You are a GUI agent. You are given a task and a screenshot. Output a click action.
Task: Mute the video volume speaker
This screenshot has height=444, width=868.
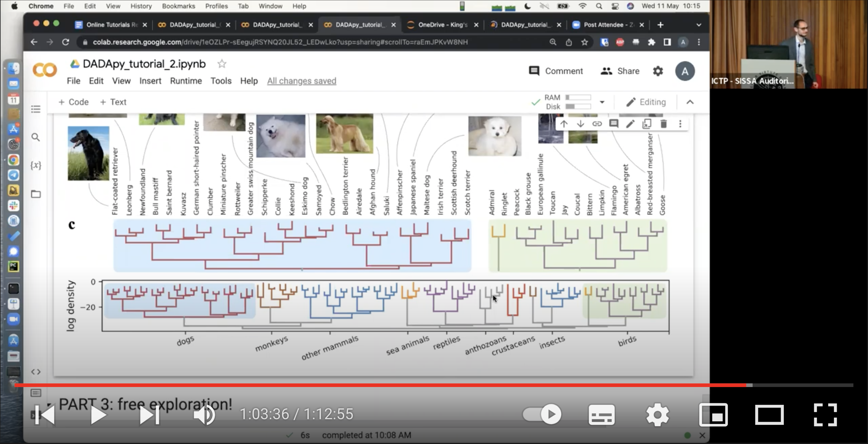(x=204, y=415)
